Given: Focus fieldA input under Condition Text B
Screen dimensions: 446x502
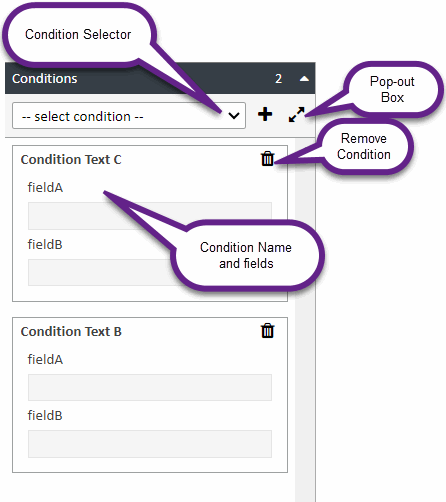Looking at the screenshot, I should click(150, 387).
